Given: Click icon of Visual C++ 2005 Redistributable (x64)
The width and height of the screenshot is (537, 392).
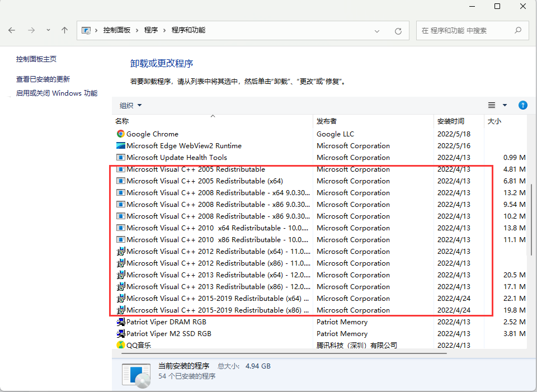Looking at the screenshot, I should coord(121,181).
